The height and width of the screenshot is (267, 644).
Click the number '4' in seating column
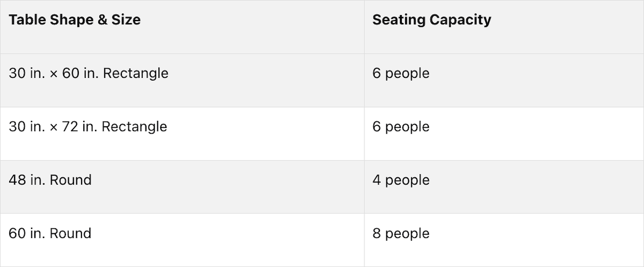[377, 180]
